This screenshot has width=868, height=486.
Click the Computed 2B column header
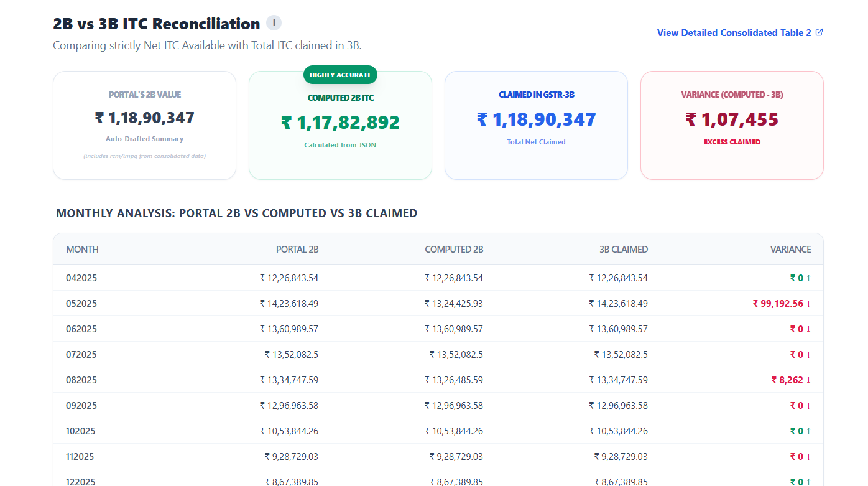click(x=454, y=250)
